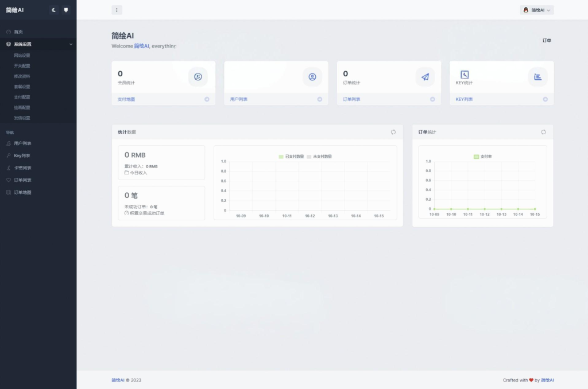Go to 首页 in the sidebar
Image resolution: width=588 pixels, height=389 pixels.
[18, 32]
